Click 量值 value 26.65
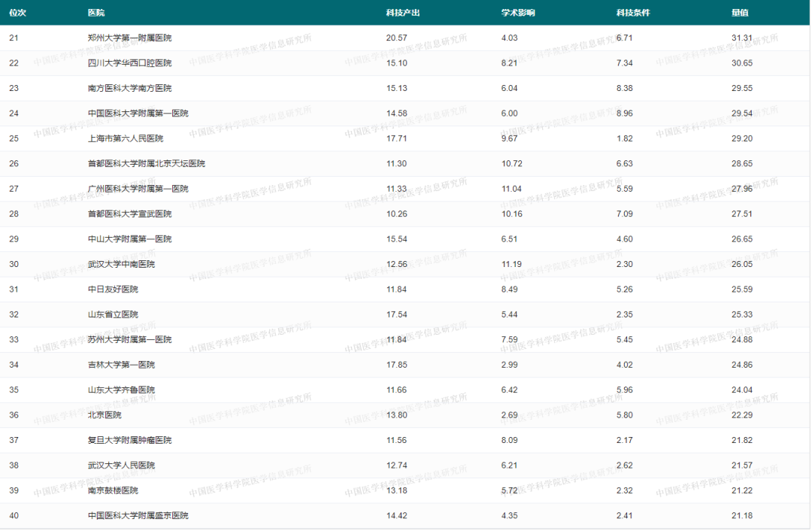The height and width of the screenshot is (531, 812). point(742,239)
